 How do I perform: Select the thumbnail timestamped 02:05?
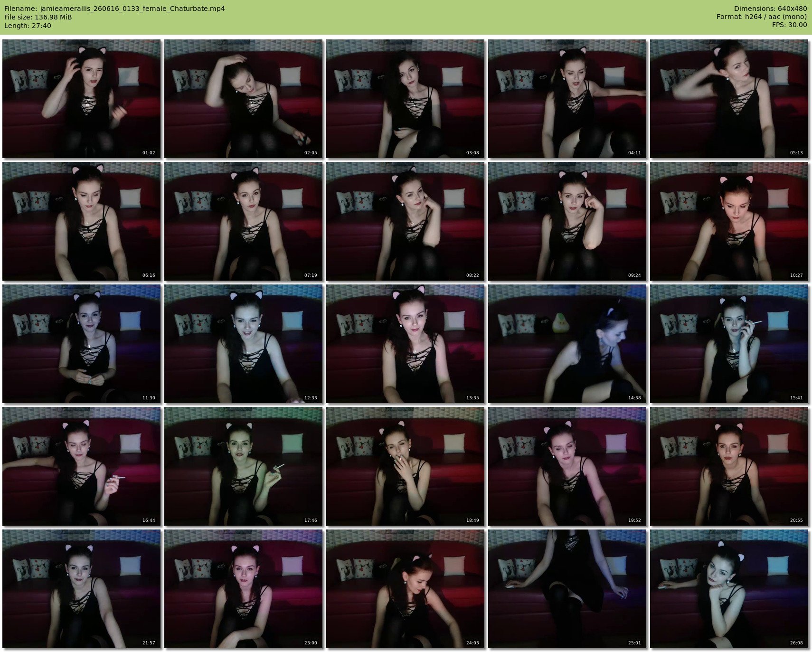click(x=243, y=98)
